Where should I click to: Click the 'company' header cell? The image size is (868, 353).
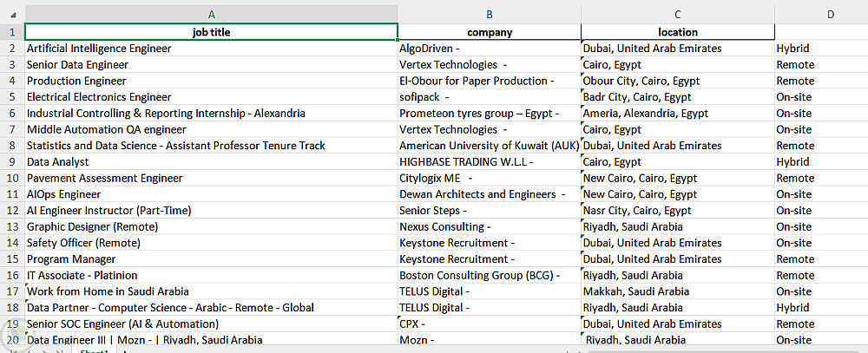[x=490, y=32]
